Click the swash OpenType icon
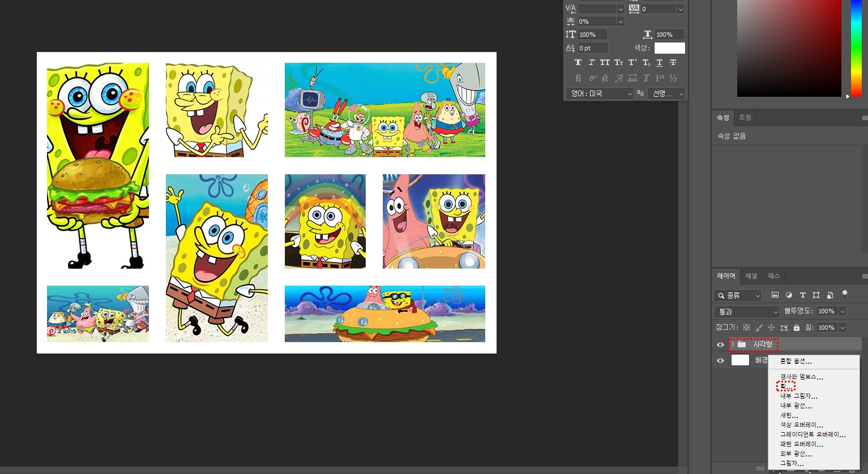This screenshot has width=868, height=474. pos(619,78)
